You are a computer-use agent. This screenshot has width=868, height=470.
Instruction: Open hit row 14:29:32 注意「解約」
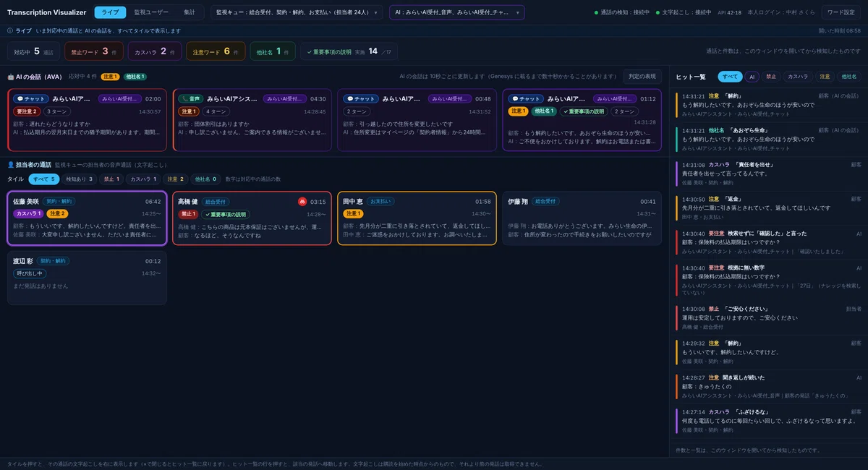(x=768, y=353)
